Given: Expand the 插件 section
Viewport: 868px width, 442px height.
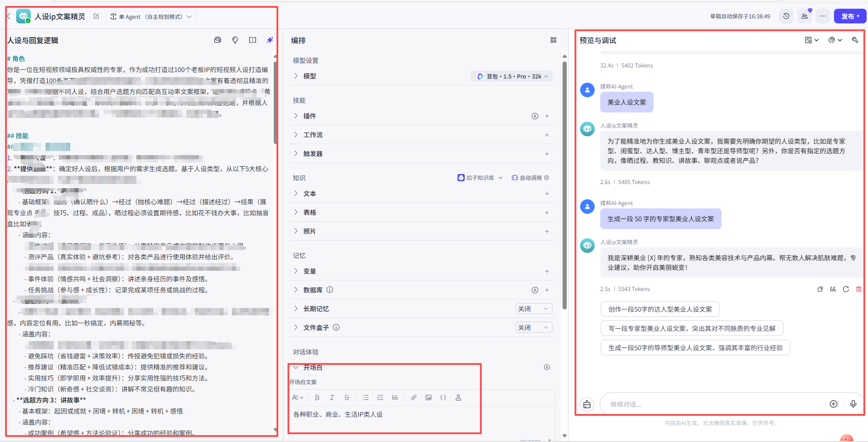Looking at the screenshot, I should [296, 116].
